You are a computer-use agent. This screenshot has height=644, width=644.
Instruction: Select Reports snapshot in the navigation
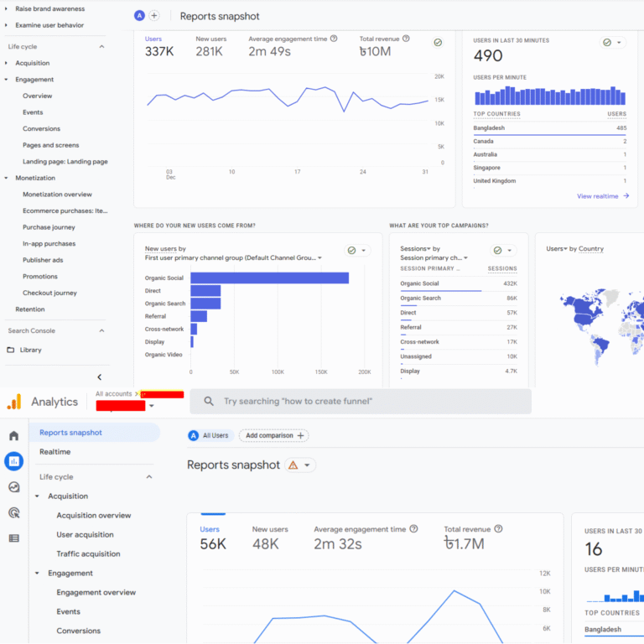coord(70,433)
